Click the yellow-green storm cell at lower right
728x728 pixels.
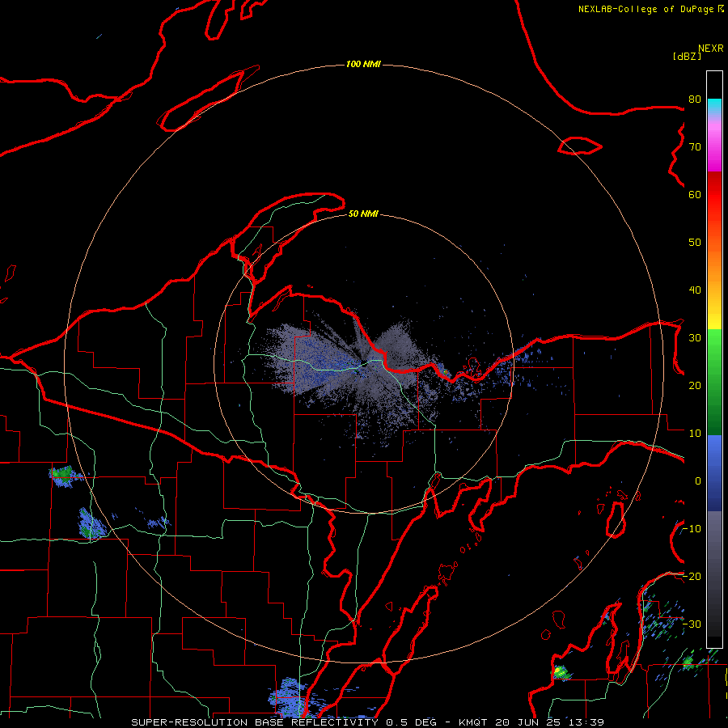(560, 671)
